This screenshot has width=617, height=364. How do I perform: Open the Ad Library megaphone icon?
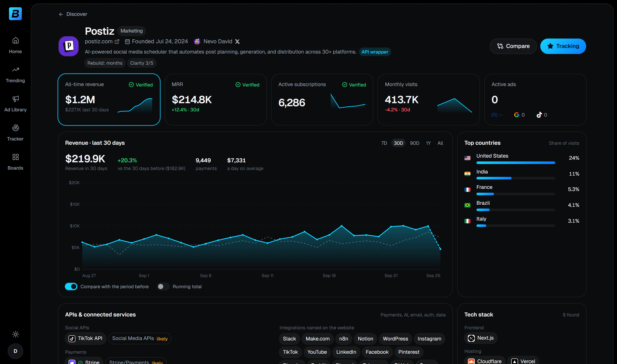click(16, 99)
